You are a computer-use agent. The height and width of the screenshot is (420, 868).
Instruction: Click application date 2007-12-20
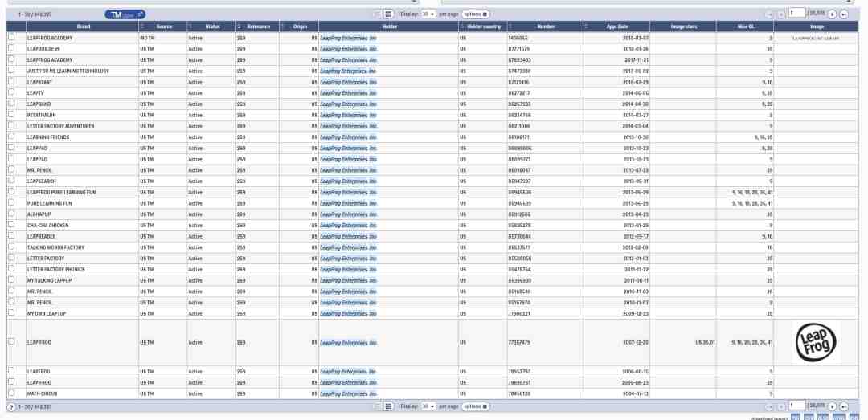(x=636, y=343)
